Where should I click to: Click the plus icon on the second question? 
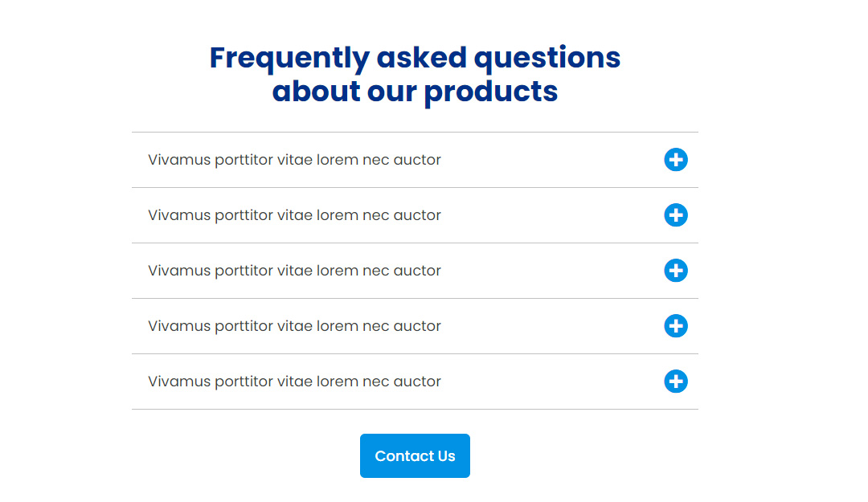pos(675,214)
